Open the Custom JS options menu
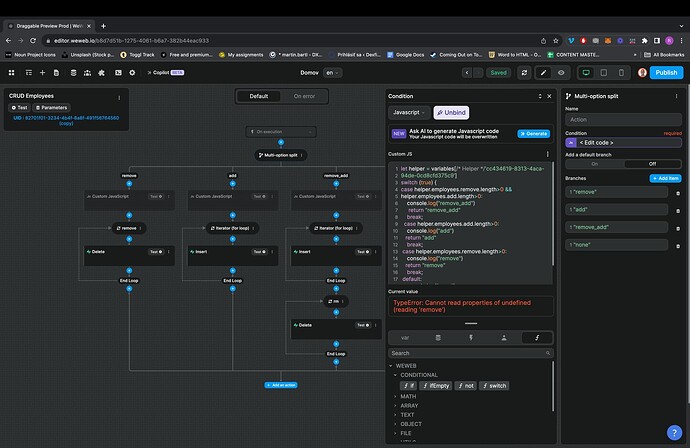690x448 pixels. (547, 154)
